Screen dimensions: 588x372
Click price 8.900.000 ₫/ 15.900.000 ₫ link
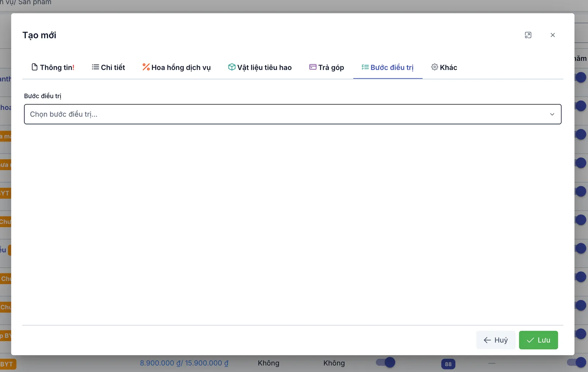coord(184,363)
